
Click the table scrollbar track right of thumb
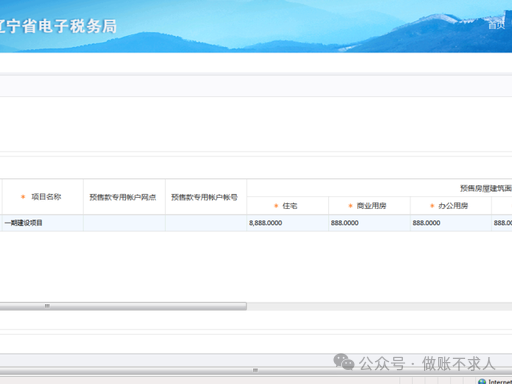pyautogui.click(x=379, y=306)
